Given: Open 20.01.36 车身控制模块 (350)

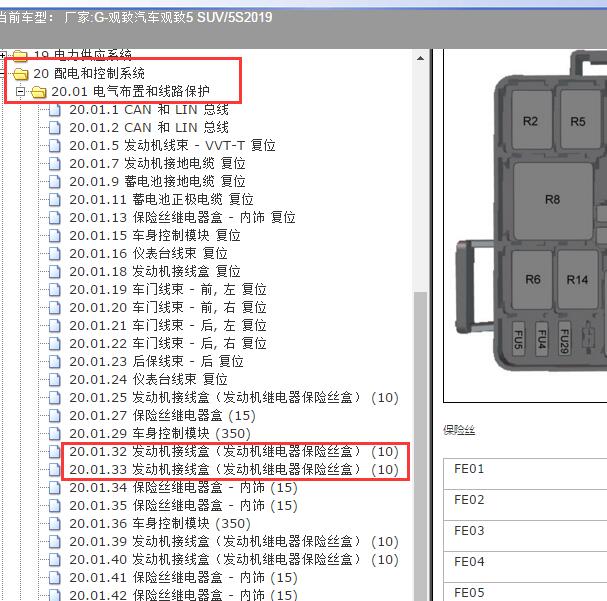Looking at the screenshot, I should pos(160,523).
